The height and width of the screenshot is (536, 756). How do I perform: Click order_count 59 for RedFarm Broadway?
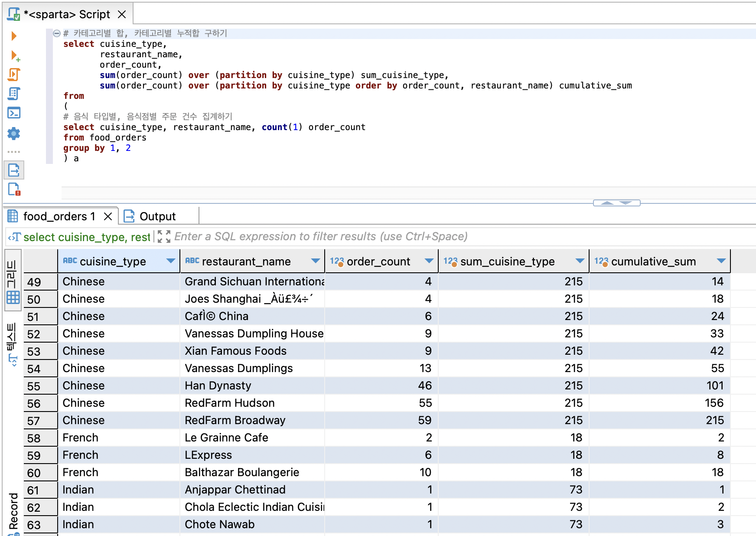coord(381,420)
